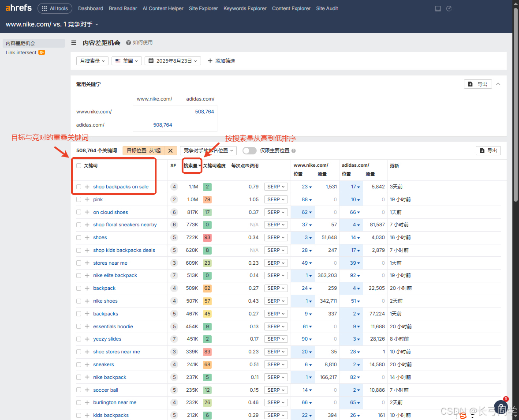Check the box for 'shop kids backpacks deals'
This screenshot has width=519, height=420.
point(79,251)
